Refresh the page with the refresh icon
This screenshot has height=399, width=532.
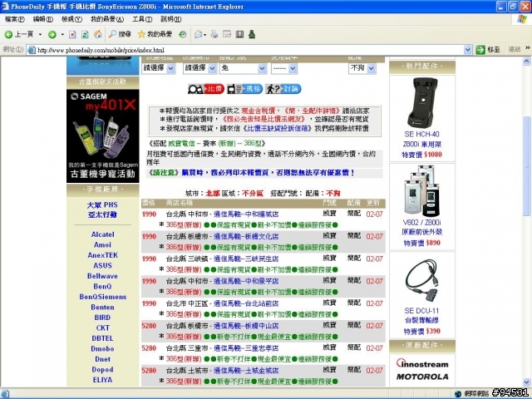coord(85,34)
